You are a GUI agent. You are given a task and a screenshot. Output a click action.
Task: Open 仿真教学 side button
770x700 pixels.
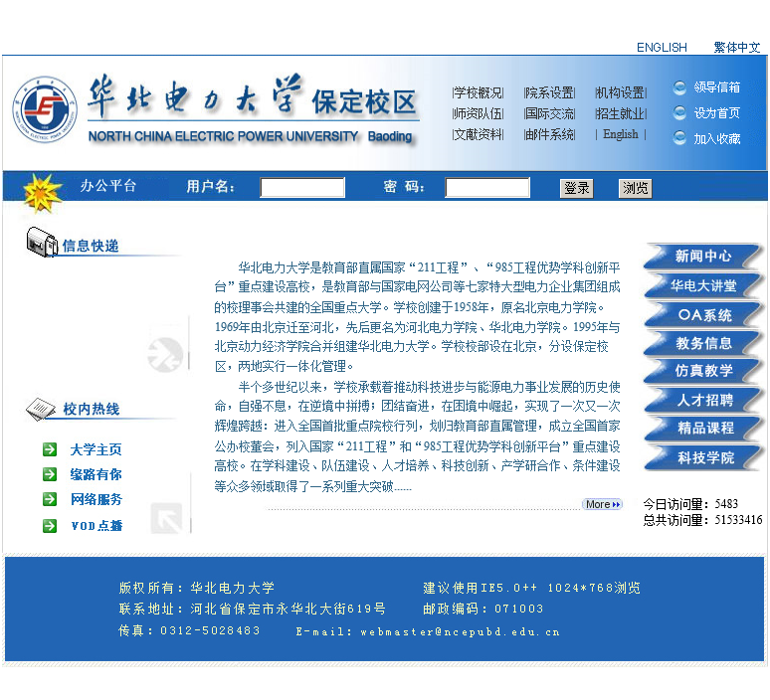click(702, 371)
